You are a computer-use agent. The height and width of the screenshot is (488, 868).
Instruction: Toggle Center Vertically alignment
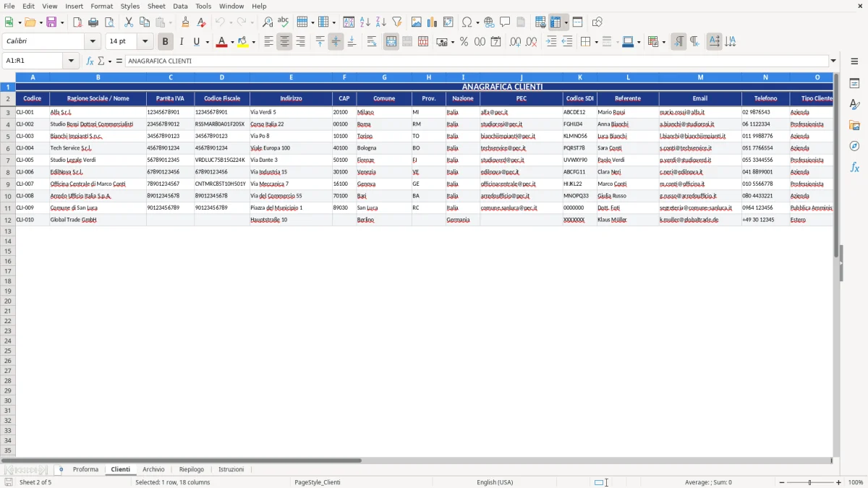click(336, 42)
